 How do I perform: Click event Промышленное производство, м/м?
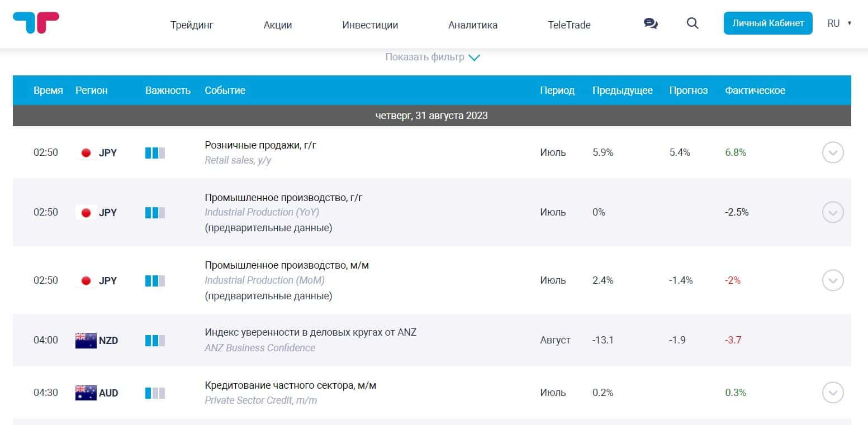point(287,265)
